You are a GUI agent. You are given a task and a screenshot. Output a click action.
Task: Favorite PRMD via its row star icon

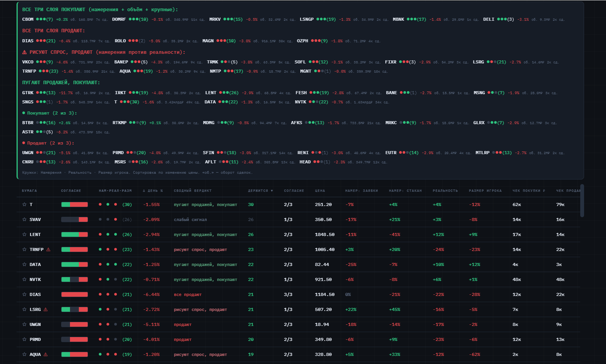pyautogui.click(x=24, y=339)
